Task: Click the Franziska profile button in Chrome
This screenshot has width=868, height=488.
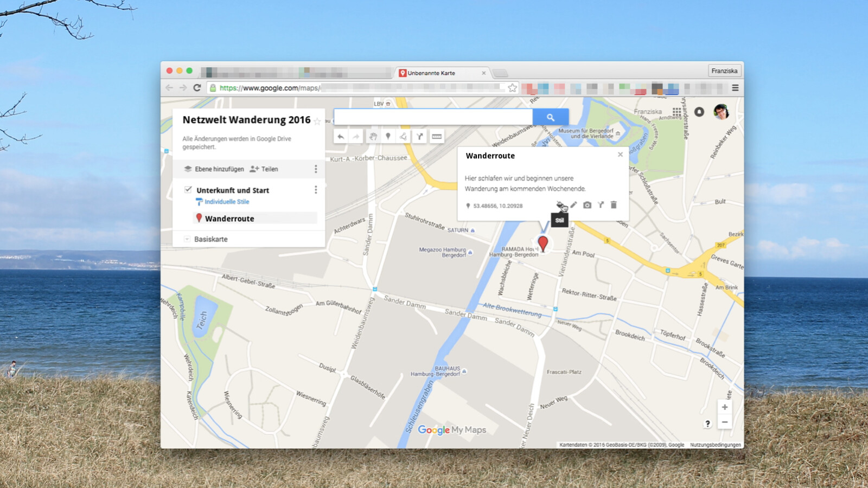Action: pos(724,71)
